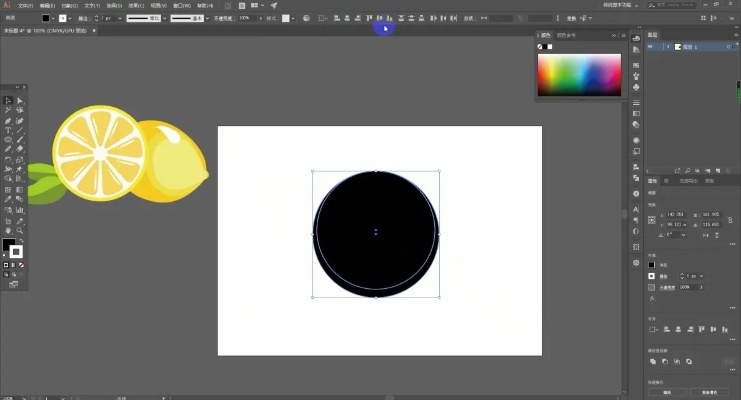Image resolution: width=741 pixels, height=400 pixels.
Task: Select the Shape Builder tool
Action: 8,179
